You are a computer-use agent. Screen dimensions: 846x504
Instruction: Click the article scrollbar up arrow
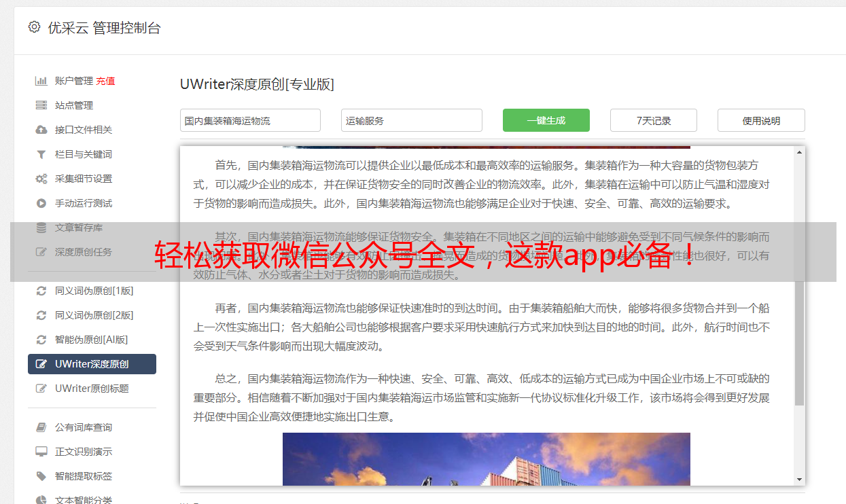799,152
